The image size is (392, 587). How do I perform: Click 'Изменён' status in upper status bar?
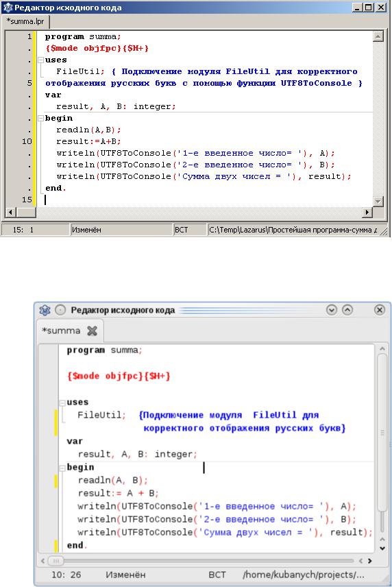86,230
